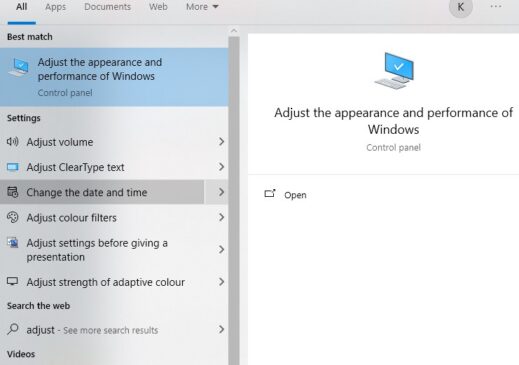
Task: Expand the adaptive colour chevron
Action: click(x=221, y=282)
